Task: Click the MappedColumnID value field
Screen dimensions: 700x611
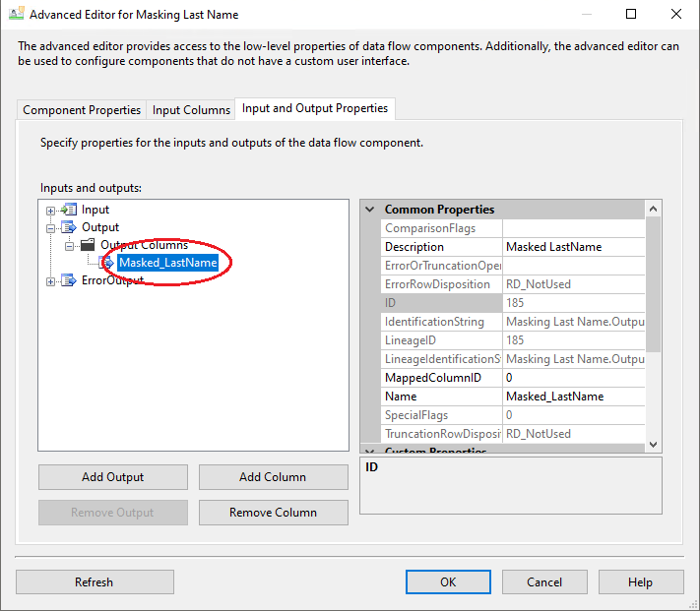Action: (573, 378)
